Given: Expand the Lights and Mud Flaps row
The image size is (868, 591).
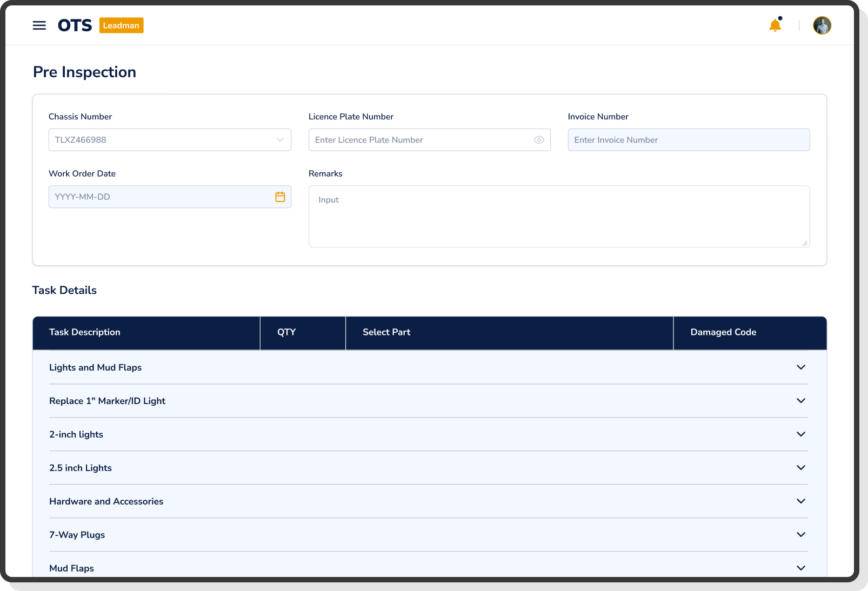Looking at the screenshot, I should (800, 367).
